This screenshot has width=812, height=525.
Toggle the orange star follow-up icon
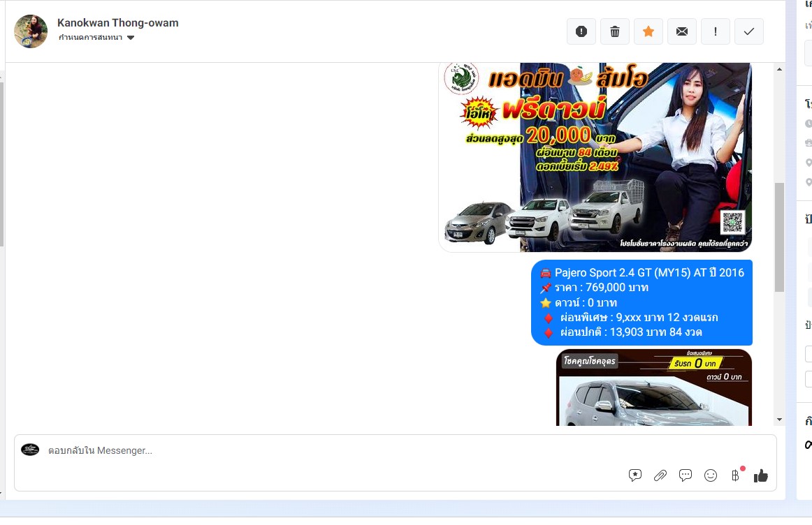click(x=648, y=31)
